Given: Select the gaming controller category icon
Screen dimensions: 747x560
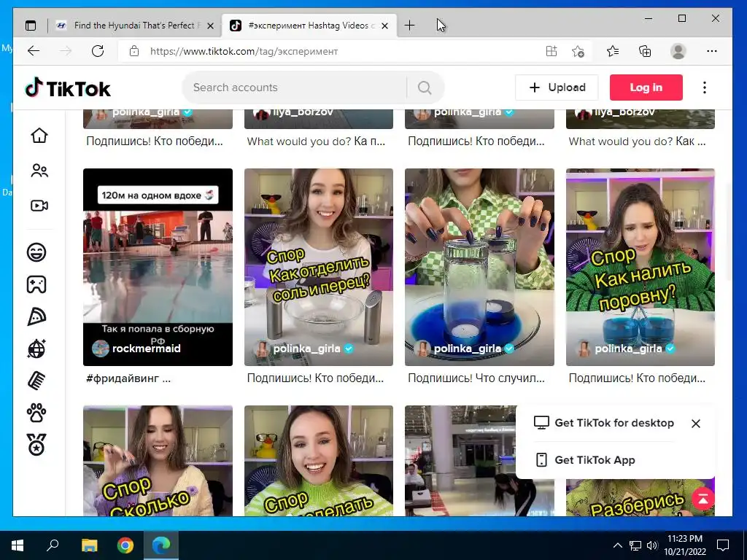Looking at the screenshot, I should (x=36, y=284).
